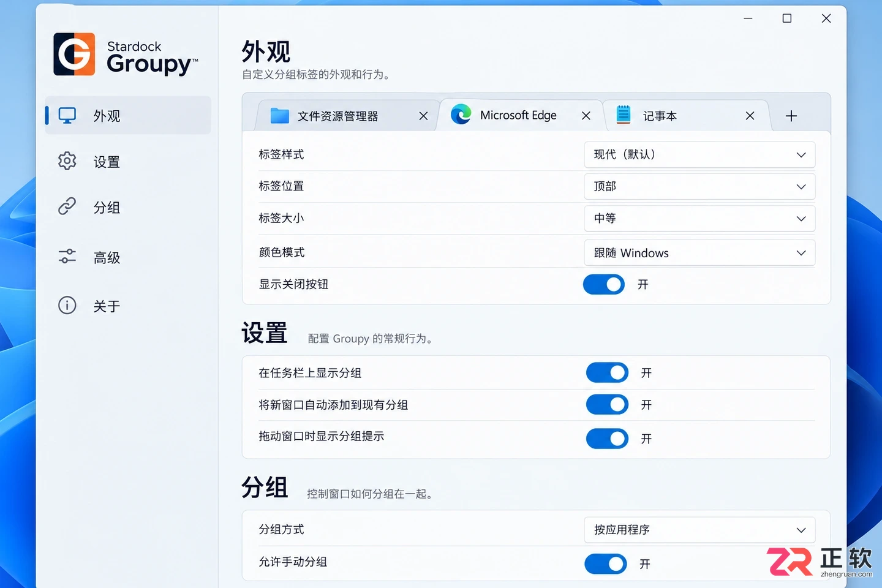Close the 记事本 tab
This screenshot has width=882, height=588.
pos(750,116)
